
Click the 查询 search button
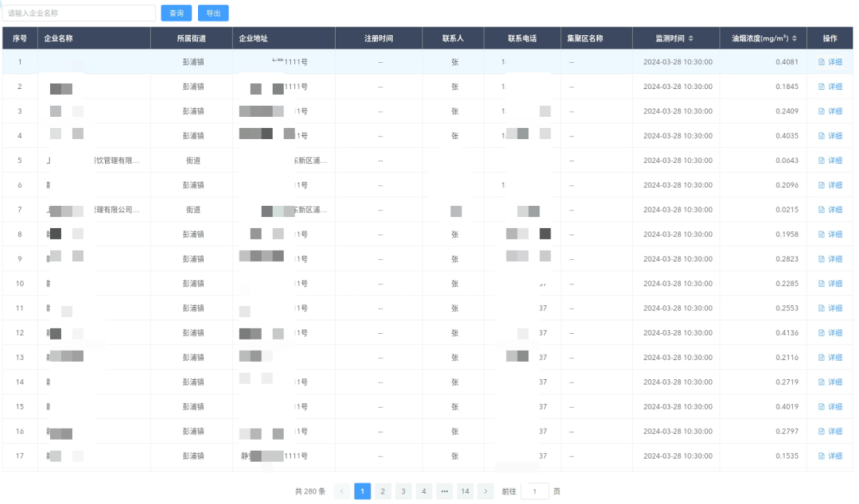(x=176, y=14)
